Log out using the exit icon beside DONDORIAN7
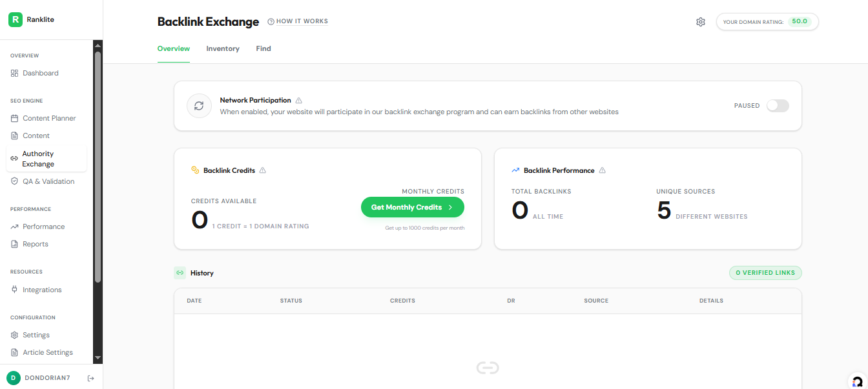The height and width of the screenshot is (389, 868). click(91, 377)
